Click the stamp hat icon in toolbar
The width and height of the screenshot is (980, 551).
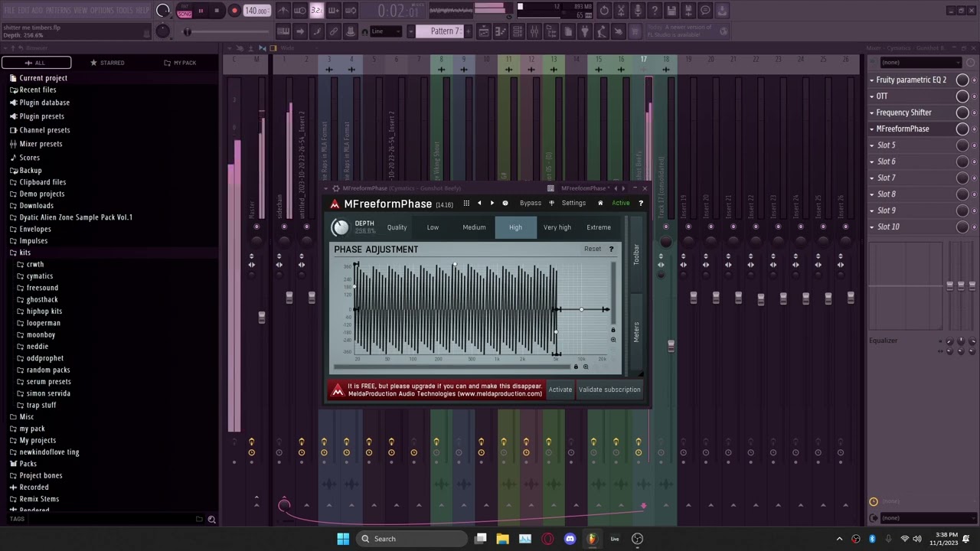[350, 31]
